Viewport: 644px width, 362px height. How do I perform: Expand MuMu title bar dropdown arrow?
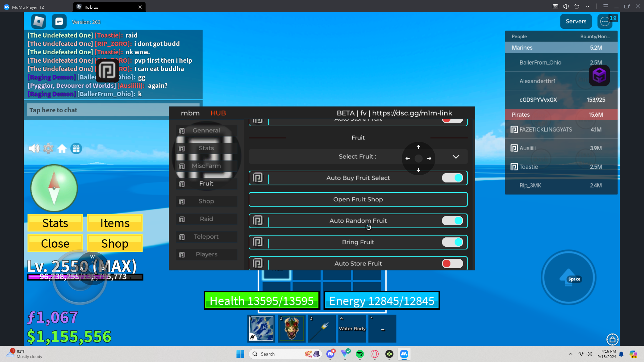tap(588, 6)
